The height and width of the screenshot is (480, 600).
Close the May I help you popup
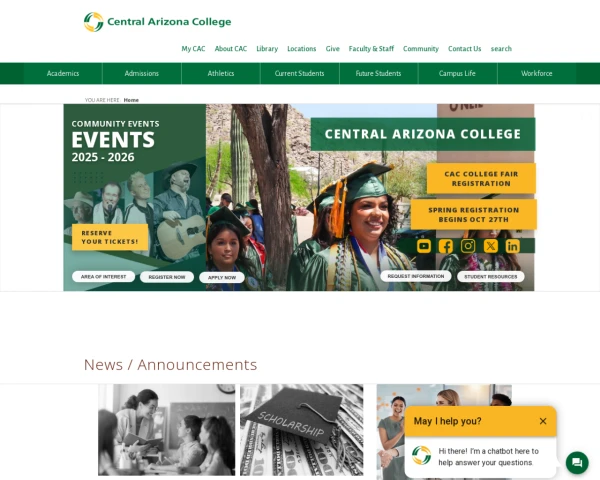tap(543, 421)
